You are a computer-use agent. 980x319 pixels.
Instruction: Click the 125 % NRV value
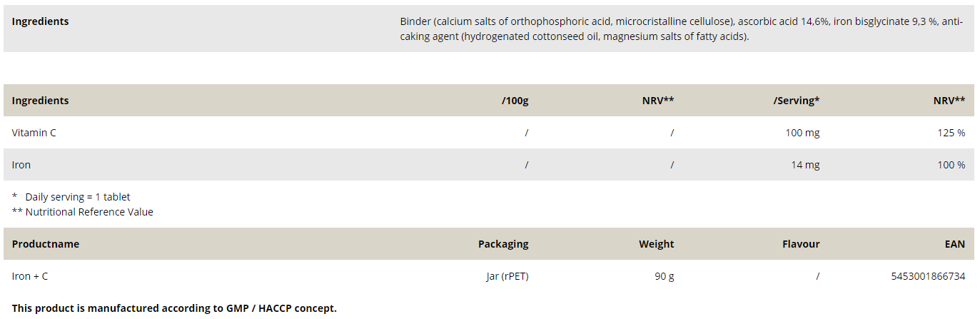click(x=951, y=133)
